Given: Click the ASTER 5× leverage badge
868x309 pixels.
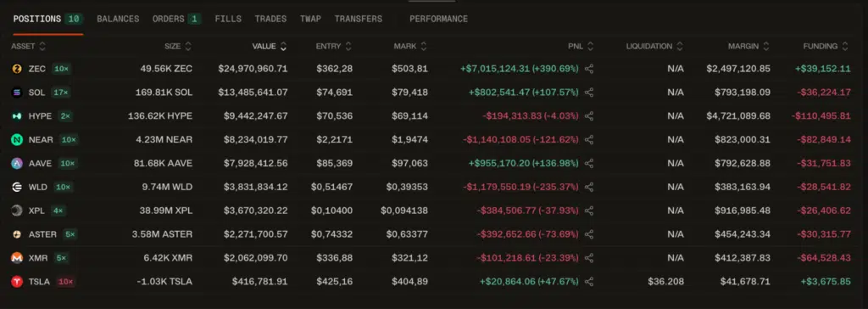Looking at the screenshot, I should (70, 234).
